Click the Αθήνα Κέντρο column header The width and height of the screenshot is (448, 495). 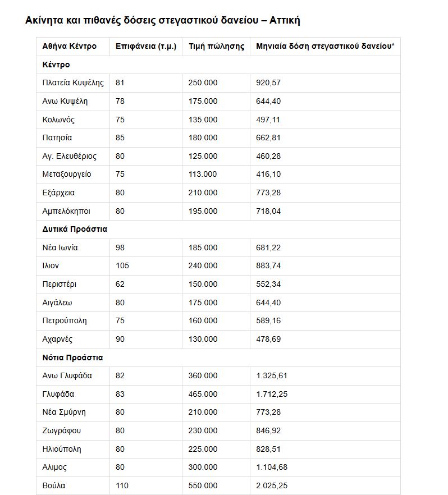[x=70, y=46]
